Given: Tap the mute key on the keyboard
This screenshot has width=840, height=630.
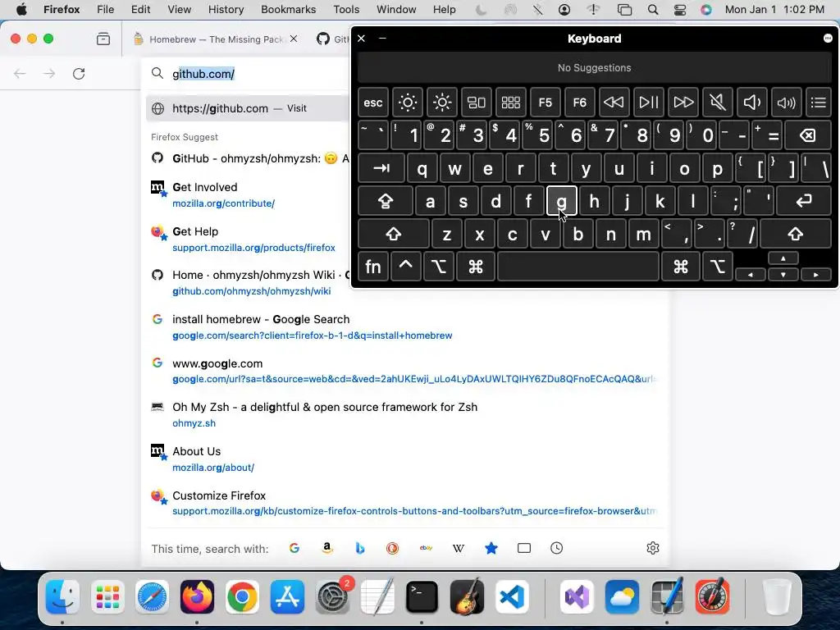Looking at the screenshot, I should tap(717, 103).
